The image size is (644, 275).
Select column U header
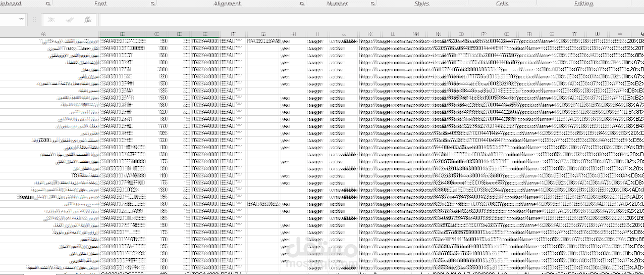597,34
